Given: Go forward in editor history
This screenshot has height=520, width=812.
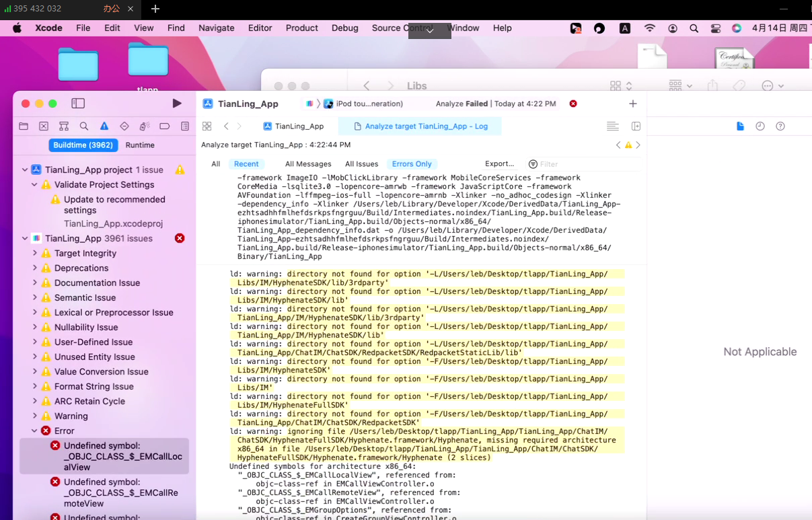Looking at the screenshot, I should pos(239,126).
